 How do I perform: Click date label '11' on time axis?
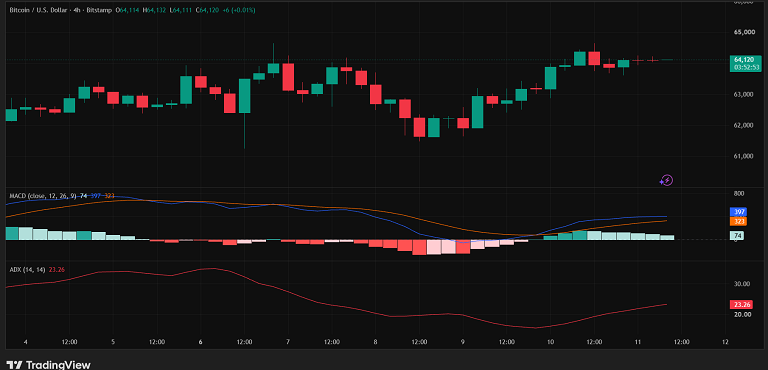click(x=638, y=342)
